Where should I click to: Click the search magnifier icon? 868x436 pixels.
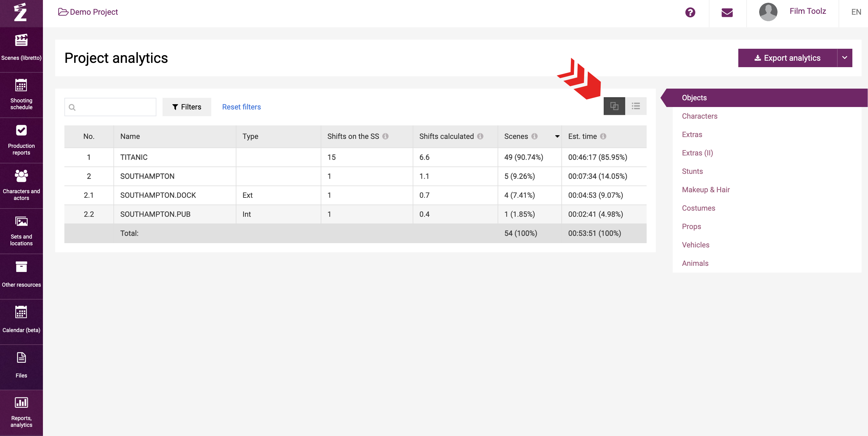point(72,107)
